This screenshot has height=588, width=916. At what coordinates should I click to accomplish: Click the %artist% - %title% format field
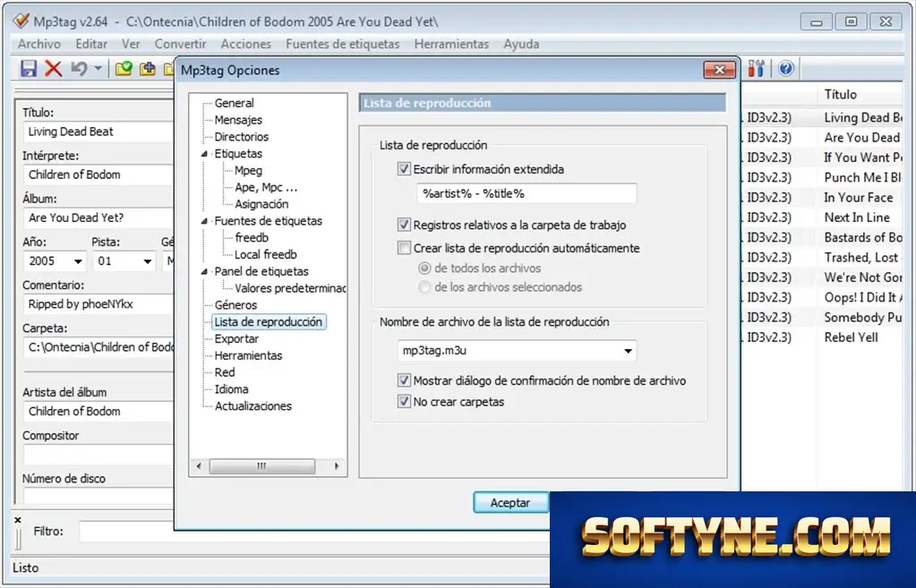click(x=526, y=194)
